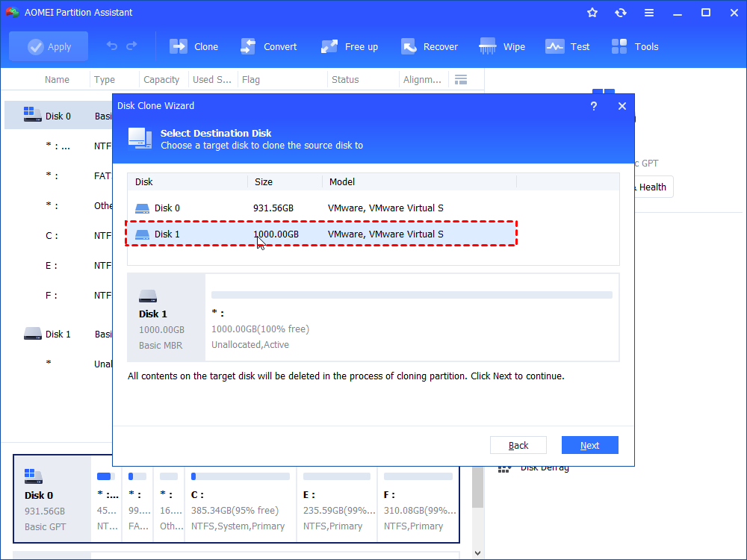
Task: Open the hamburger main menu
Action: (649, 12)
